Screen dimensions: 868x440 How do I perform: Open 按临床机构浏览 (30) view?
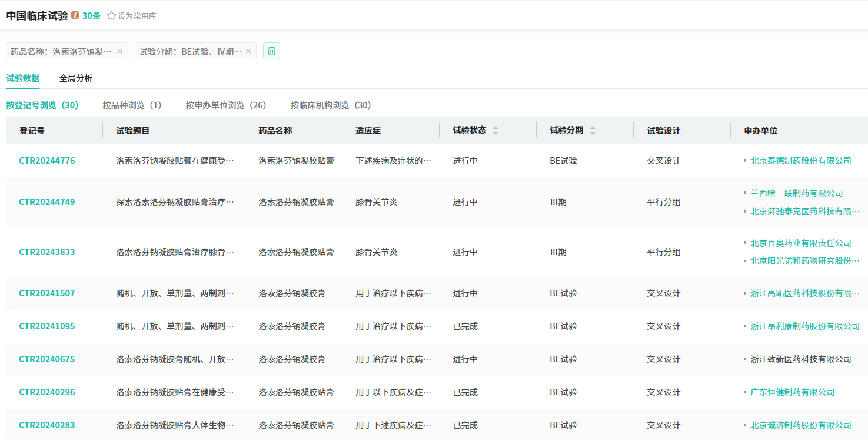click(331, 105)
